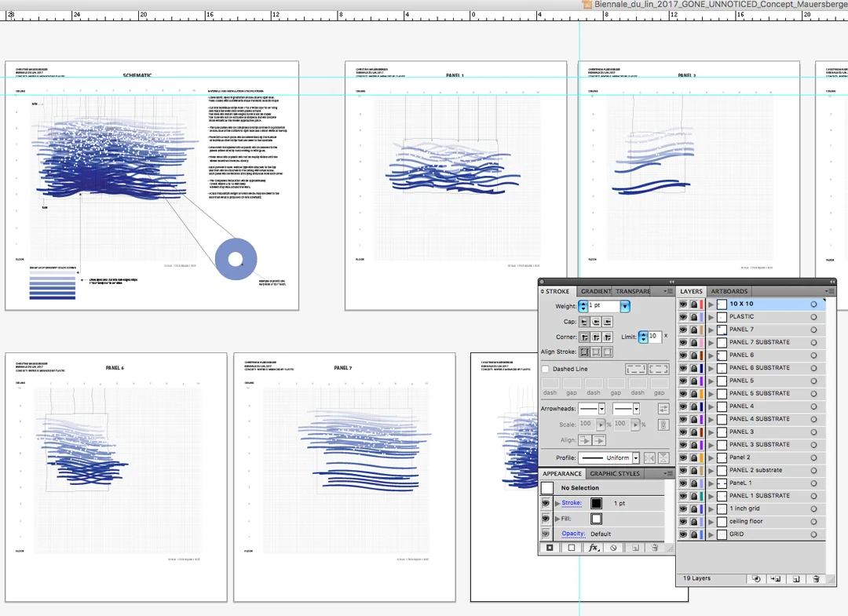Click Flip Across profile icon
Screen dimensions: 848x616
coord(663,457)
